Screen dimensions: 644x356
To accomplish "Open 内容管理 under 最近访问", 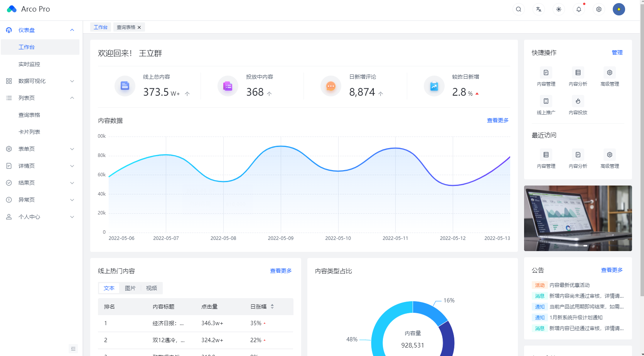I will (546, 159).
